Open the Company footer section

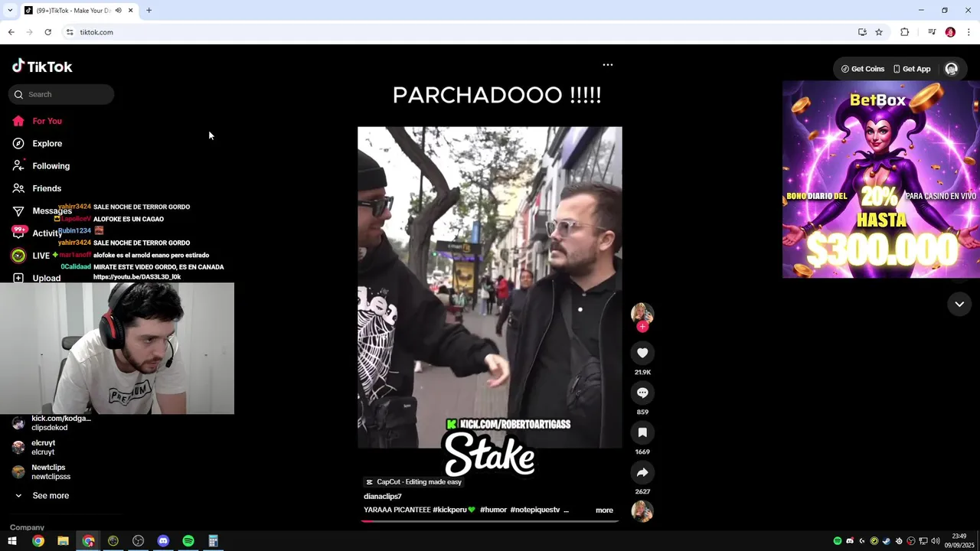pos(27,527)
